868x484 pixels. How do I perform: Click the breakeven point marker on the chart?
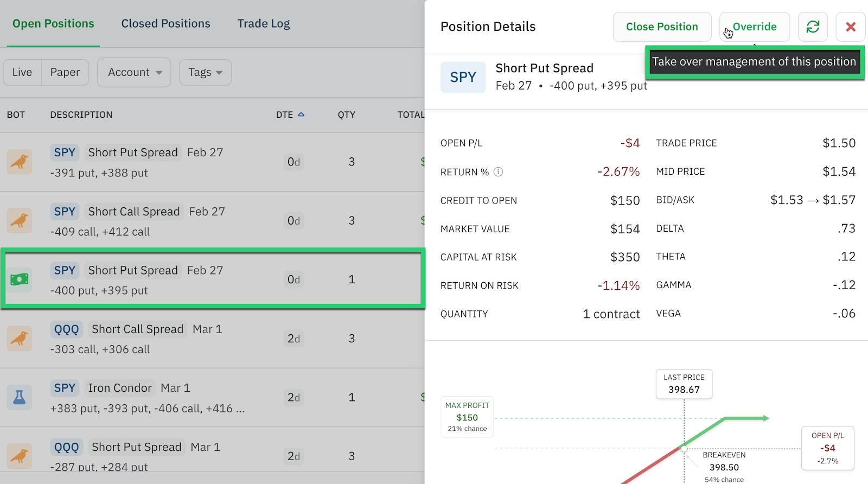[x=684, y=449]
